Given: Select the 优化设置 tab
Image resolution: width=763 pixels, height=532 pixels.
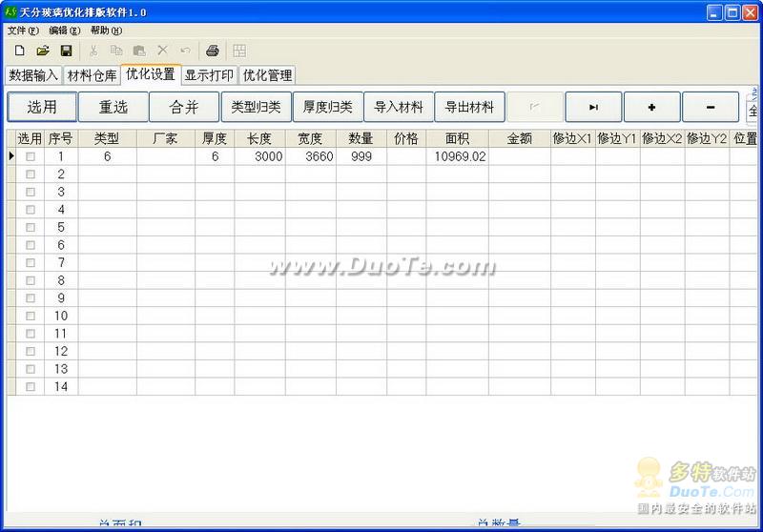Looking at the screenshot, I should tap(151, 74).
